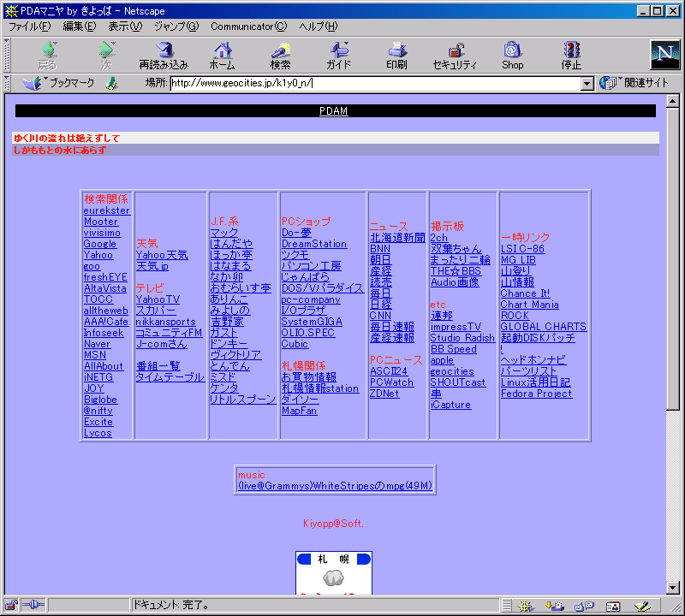Click the vertical scrollbar up arrow
The height and width of the screenshot is (616, 685).
click(x=673, y=101)
